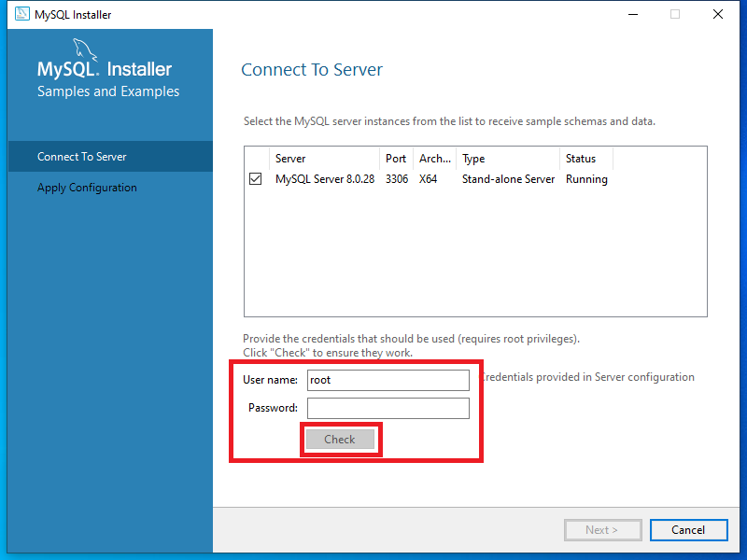Minimize the MySQL Installer window
The image size is (747, 560).
[633, 14]
